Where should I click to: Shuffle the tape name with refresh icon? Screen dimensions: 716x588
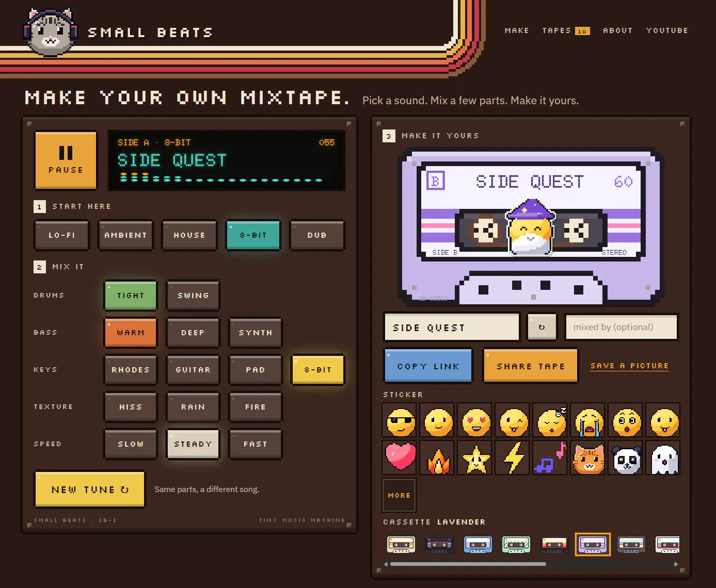(x=542, y=327)
